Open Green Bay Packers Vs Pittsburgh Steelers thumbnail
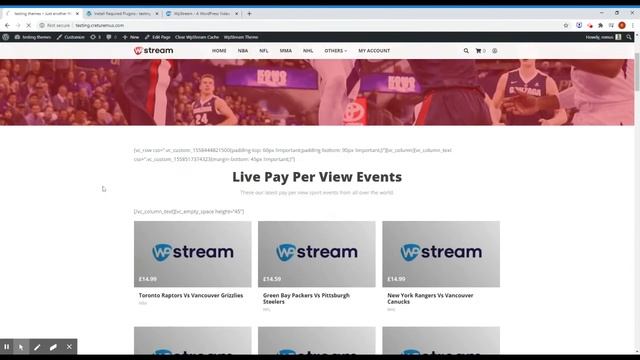640x360 pixels. pos(317,254)
